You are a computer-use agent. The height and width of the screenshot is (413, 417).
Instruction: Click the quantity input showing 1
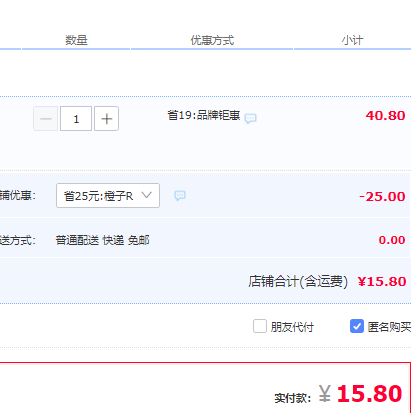76,119
